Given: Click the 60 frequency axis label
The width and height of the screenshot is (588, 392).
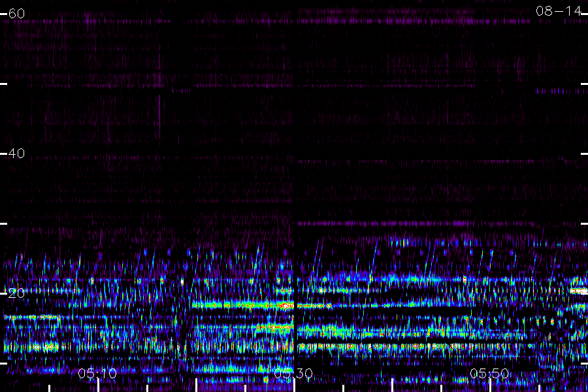Looking at the screenshot, I should [16, 14].
